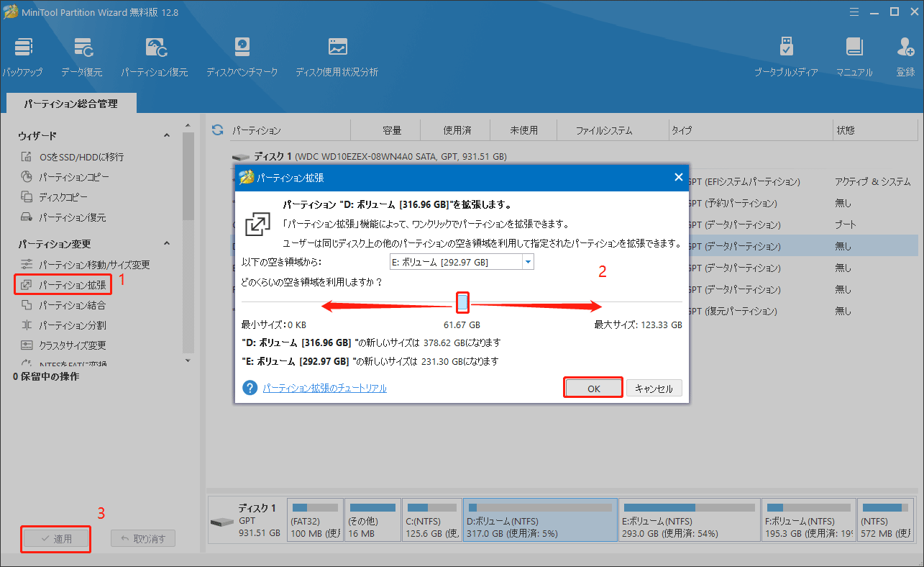Select the (その他) 16 MB partition block
924x567 pixels.
tap(372, 520)
